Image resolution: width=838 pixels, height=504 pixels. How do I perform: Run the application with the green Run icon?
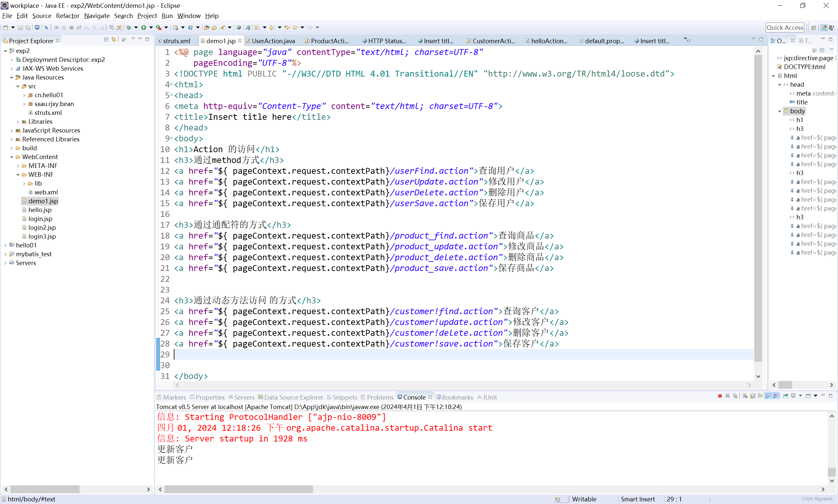[x=144, y=28]
